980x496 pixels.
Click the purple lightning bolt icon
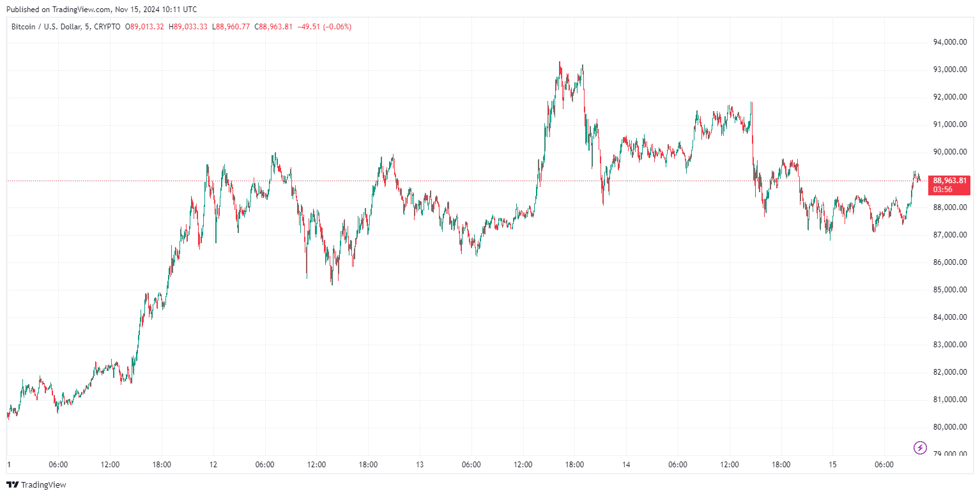click(x=921, y=447)
